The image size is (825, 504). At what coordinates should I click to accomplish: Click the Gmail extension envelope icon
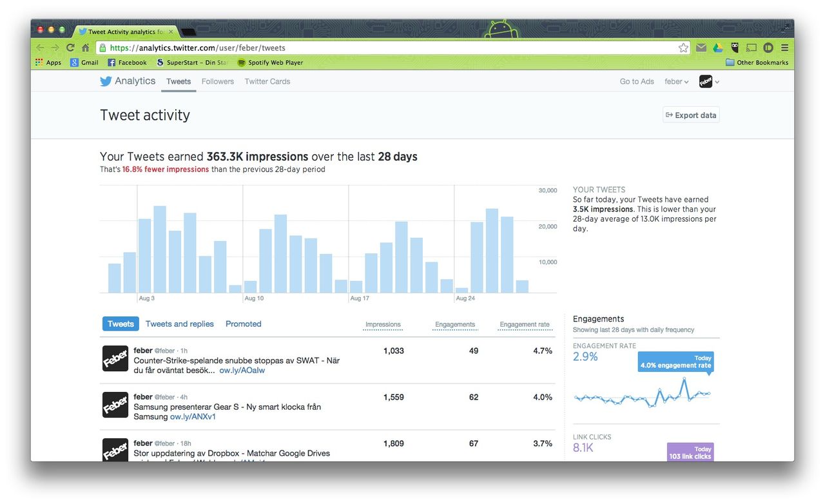tap(701, 48)
